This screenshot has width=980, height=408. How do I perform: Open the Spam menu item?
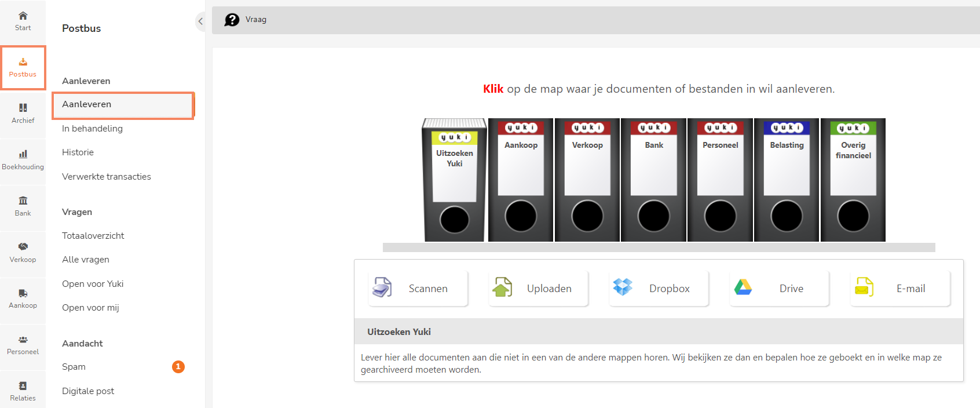click(74, 367)
